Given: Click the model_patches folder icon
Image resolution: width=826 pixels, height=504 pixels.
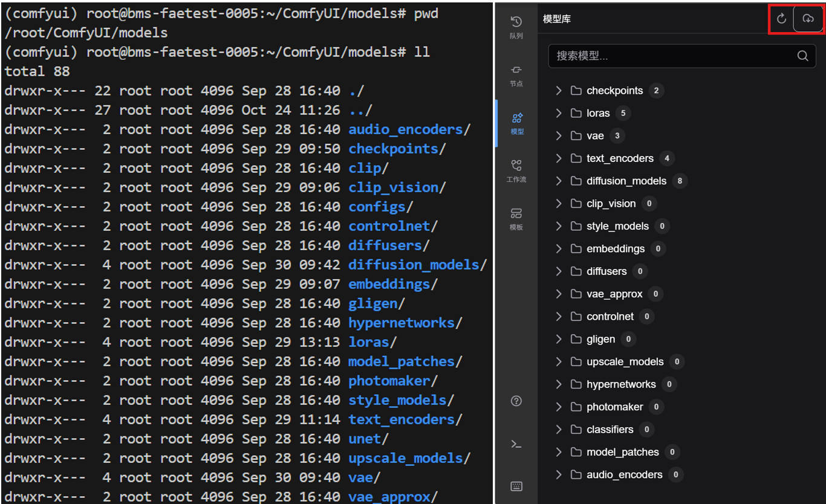Looking at the screenshot, I should [x=576, y=452].
